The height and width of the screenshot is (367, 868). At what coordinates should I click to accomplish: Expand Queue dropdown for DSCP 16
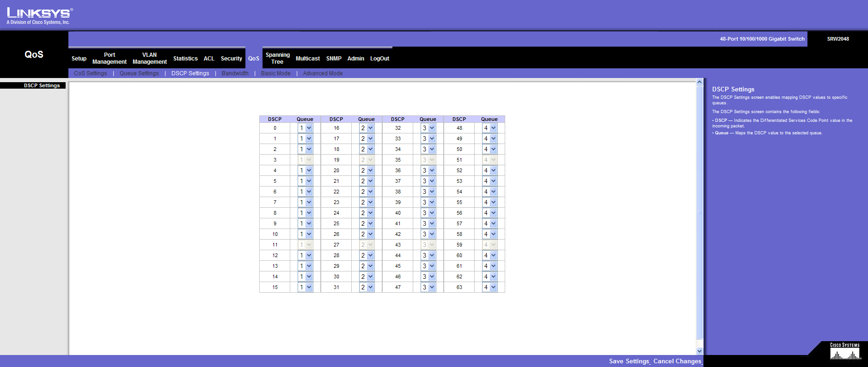367,128
